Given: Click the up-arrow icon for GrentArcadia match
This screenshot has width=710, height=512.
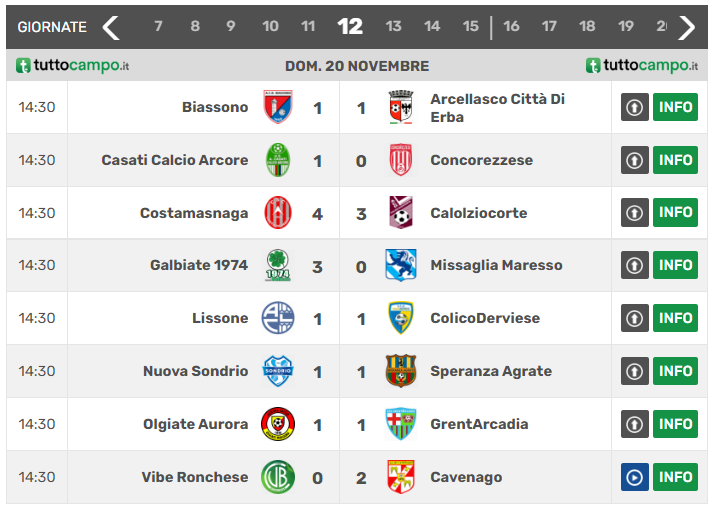Looking at the screenshot, I should pos(634,424).
